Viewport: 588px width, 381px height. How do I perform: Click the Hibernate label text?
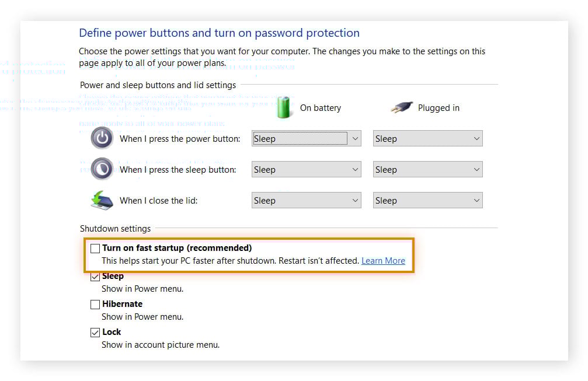[122, 304]
